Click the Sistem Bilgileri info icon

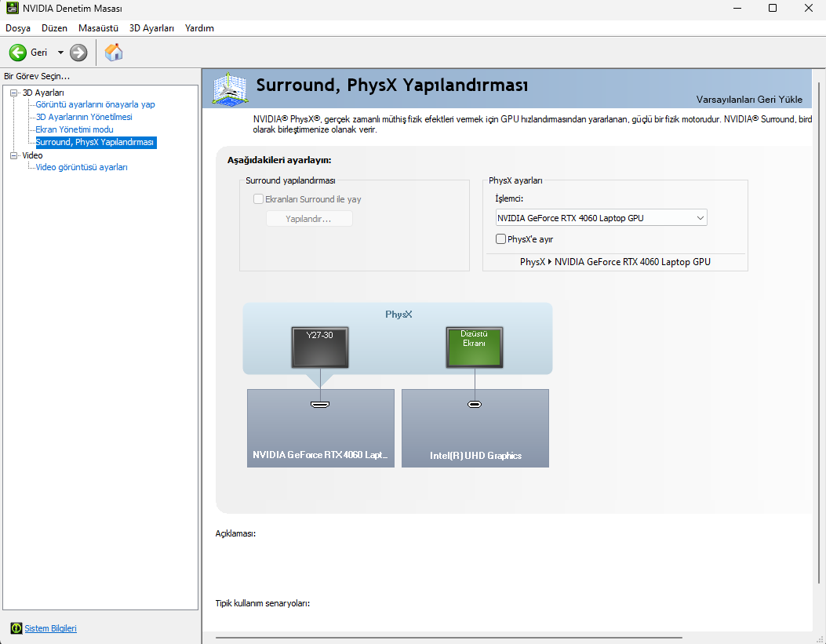tap(16, 628)
